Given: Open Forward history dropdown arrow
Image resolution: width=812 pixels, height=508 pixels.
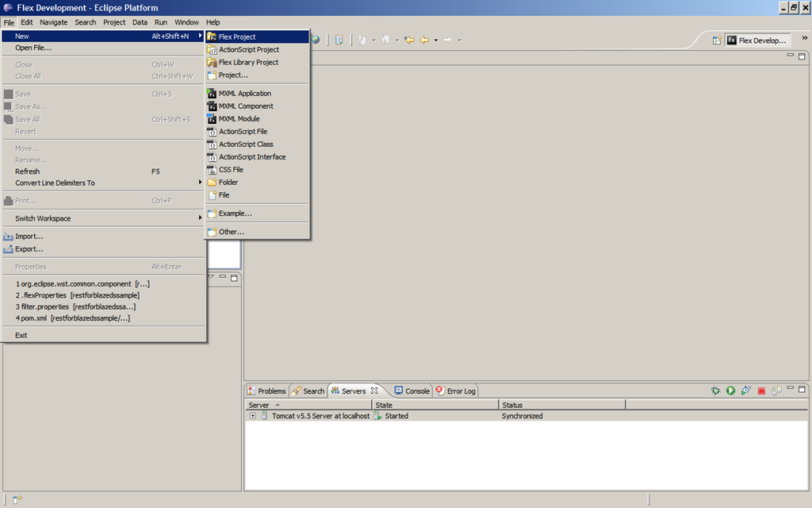Looking at the screenshot, I should point(459,40).
